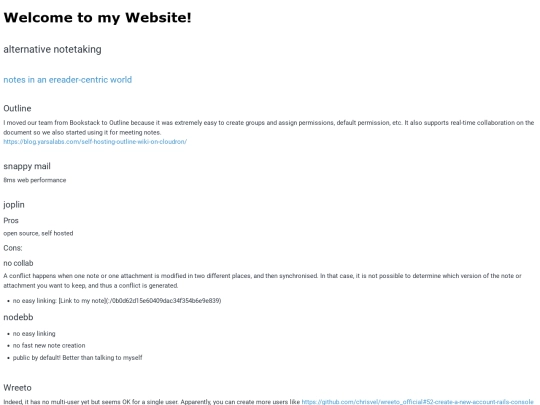This screenshot has width=540, height=405.
Task: Click the nodebb section heading
Action: coord(18,317)
